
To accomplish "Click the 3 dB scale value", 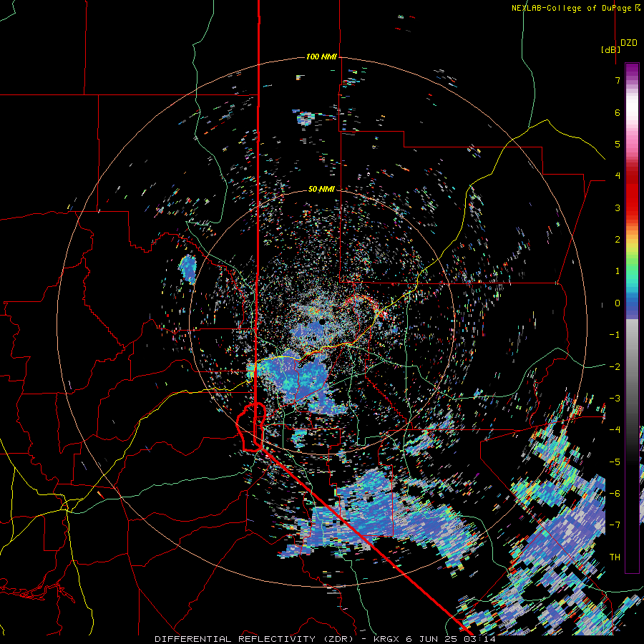I will click(618, 208).
